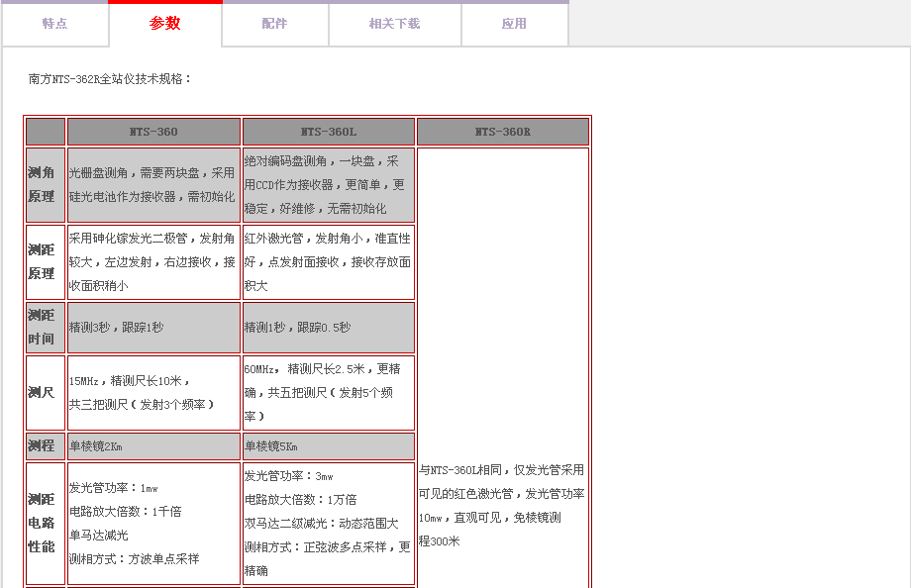Screen dimensions: 911x588
Task: Open the 配件 tab
Action: click(275, 24)
